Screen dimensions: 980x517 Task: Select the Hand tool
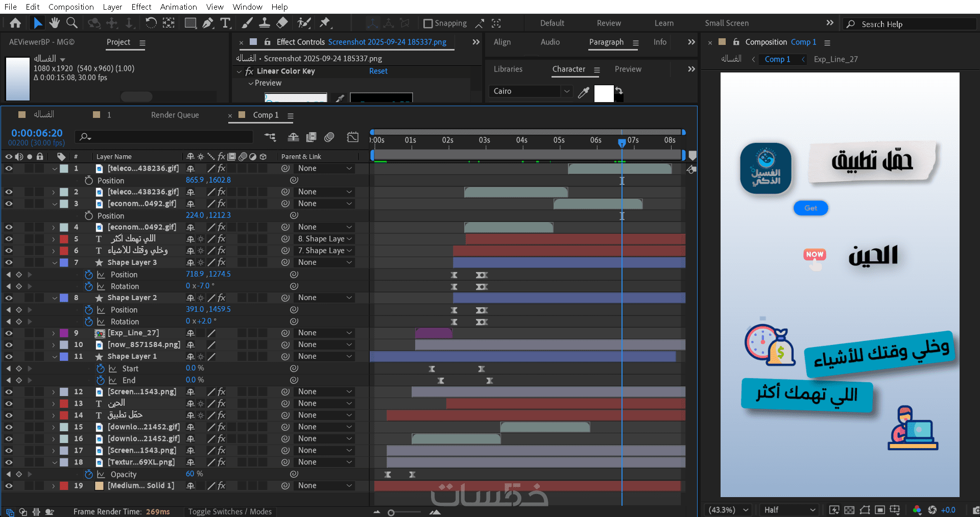tap(55, 23)
